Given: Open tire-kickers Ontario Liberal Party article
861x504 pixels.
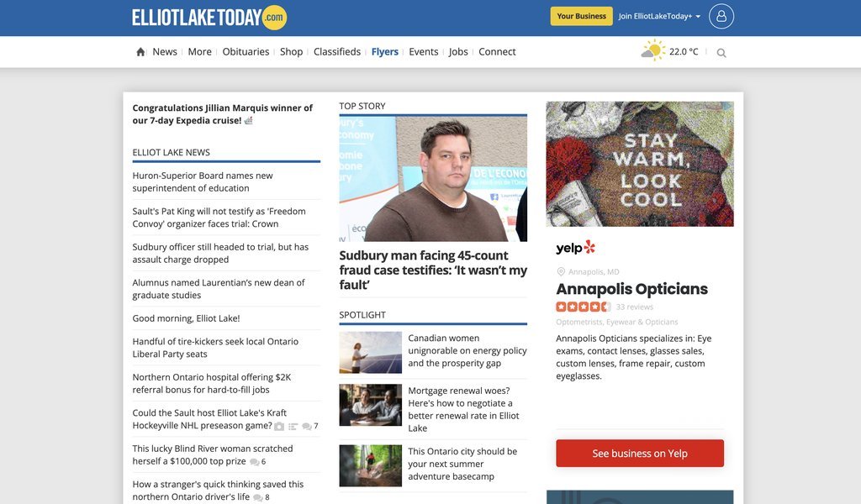Looking at the screenshot, I should (x=215, y=348).
